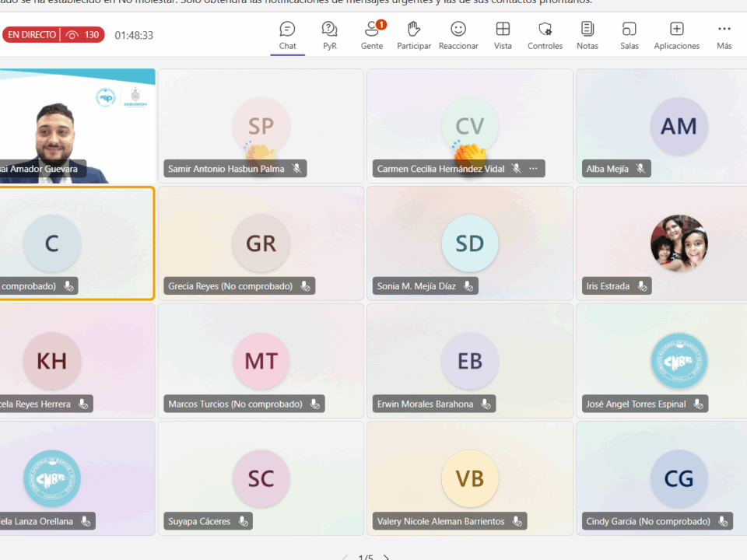
Task: Click the mic icon on Alba Mejía's tile
Action: pos(640,169)
